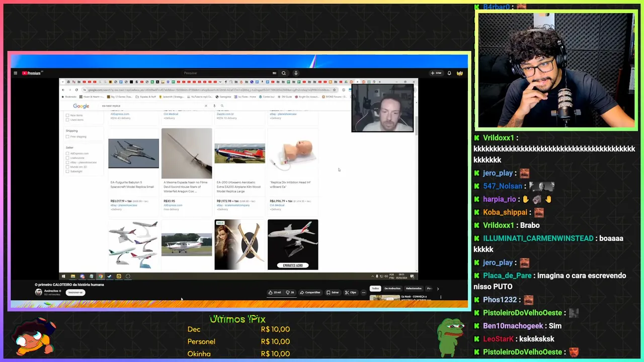Check the Mundo em 3D seller filter
Image resolution: width=644 pixels, height=362 pixels.
point(67,167)
